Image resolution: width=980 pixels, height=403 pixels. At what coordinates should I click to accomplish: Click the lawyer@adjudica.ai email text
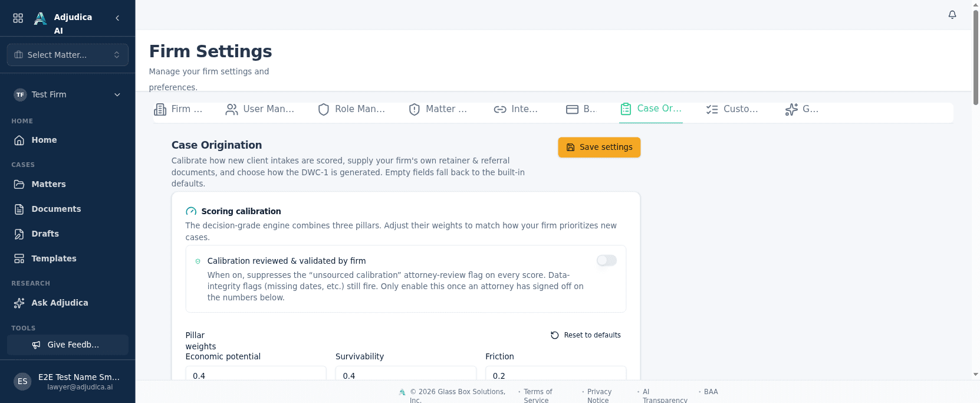pyautogui.click(x=80, y=388)
